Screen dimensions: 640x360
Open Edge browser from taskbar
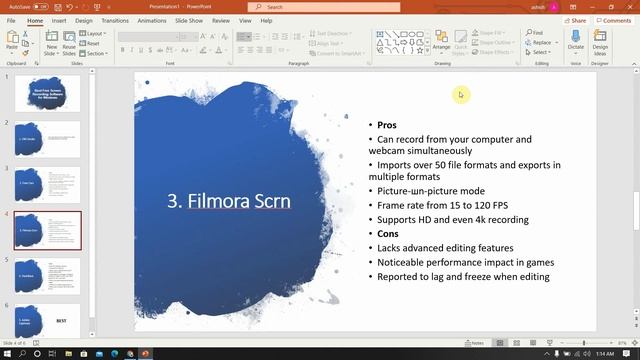pyautogui.click(x=115, y=353)
